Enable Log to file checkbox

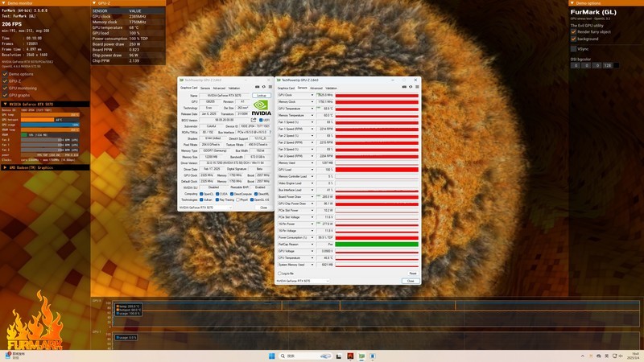pyautogui.click(x=279, y=273)
